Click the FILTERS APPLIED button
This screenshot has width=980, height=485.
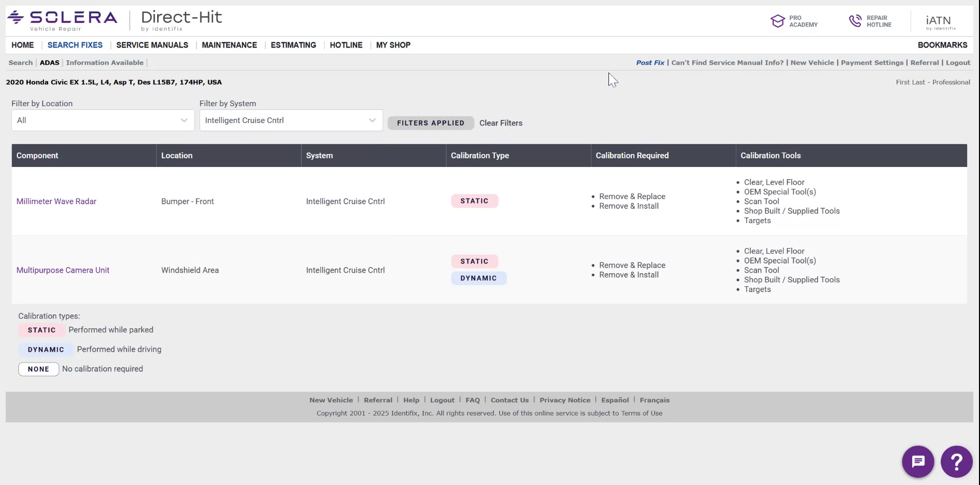430,123
